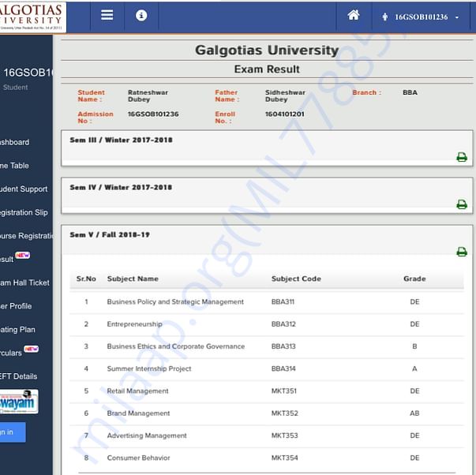The width and height of the screenshot is (476, 475).
Task: Click enroll number 1604101201
Action: (284, 114)
